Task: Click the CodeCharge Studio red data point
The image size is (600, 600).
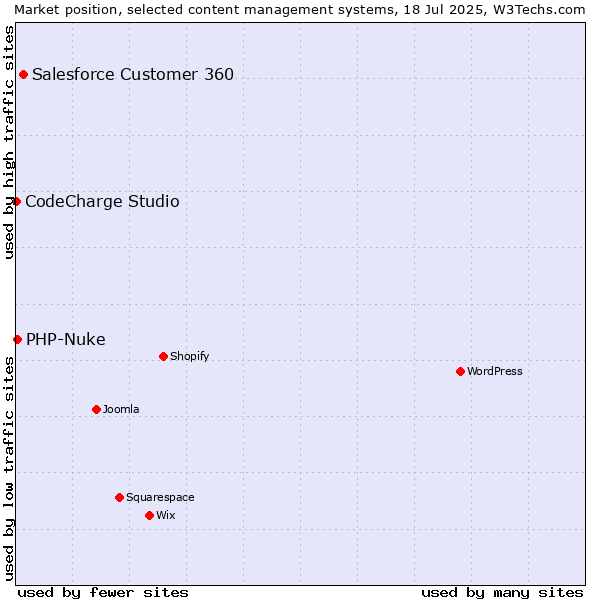Action: click(x=16, y=201)
